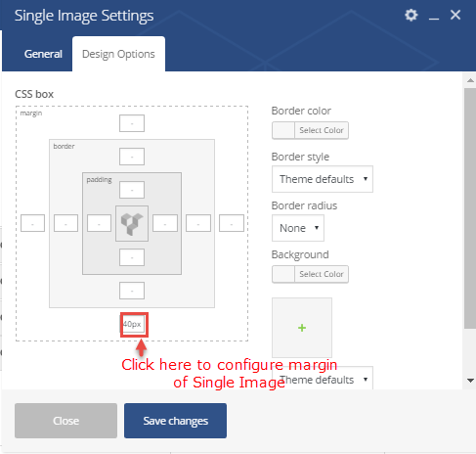Open the settings gear icon in header
476x454 pixels.
pos(411,15)
